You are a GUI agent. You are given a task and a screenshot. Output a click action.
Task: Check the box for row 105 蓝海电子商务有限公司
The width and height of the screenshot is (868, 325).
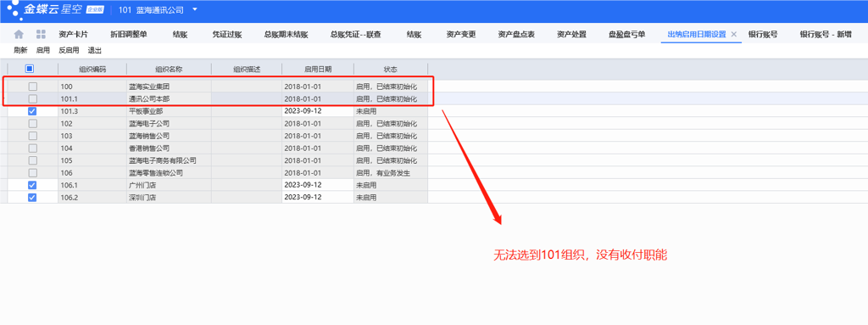pyautogui.click(x=33, y=160)
